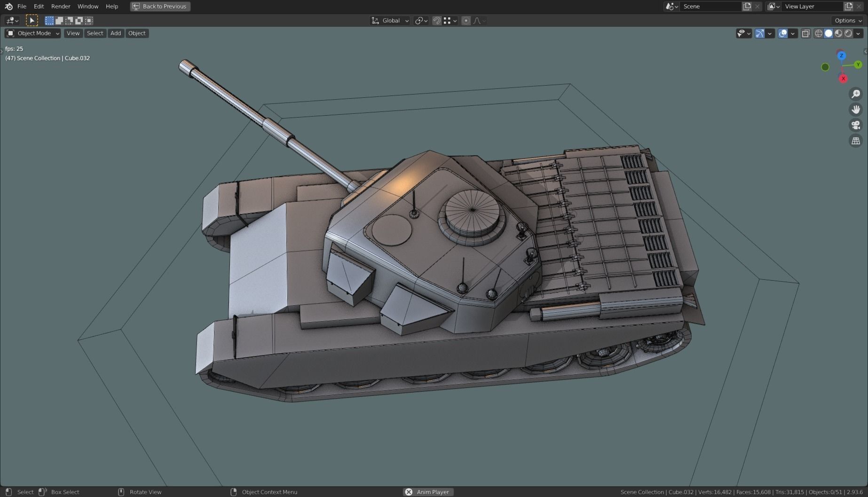
Task: Click the red X axis on gizmo
Action: (x=843, y=79)
